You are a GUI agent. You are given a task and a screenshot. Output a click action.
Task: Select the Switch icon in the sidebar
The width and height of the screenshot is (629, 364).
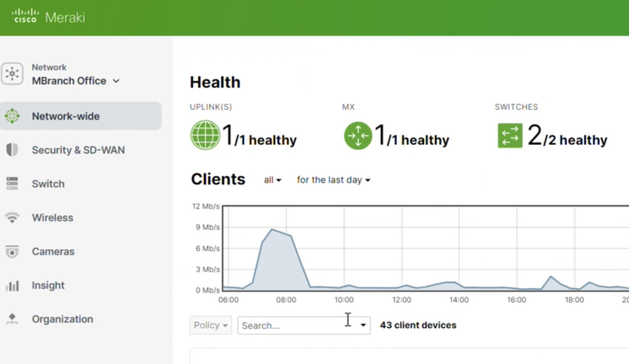pyautogui.click(x=12, y=184)
